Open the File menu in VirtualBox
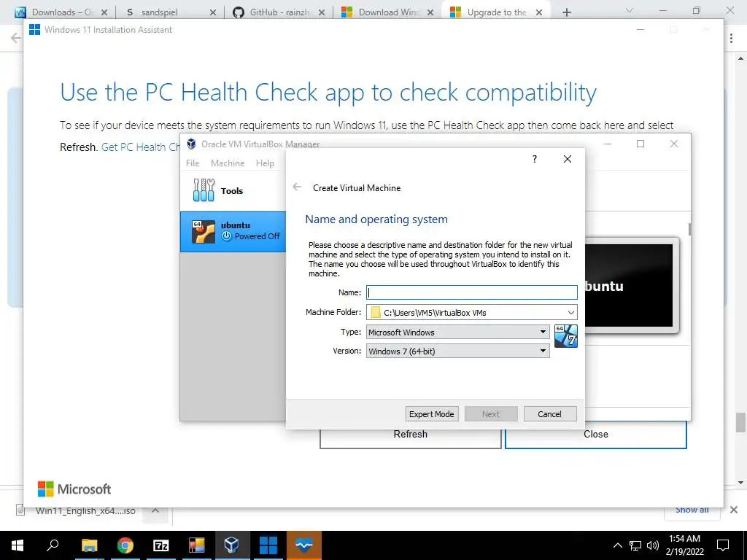747x560 pixels. tap(193, 163)
